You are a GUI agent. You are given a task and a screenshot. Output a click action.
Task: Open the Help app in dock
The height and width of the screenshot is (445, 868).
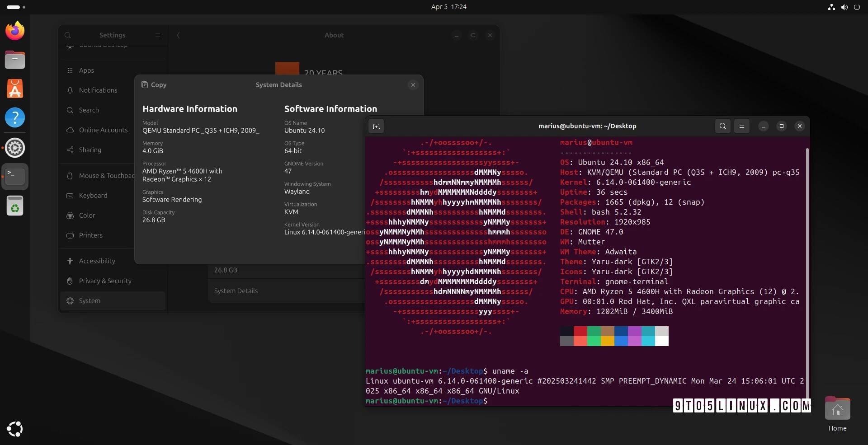(x=15, y=117)
